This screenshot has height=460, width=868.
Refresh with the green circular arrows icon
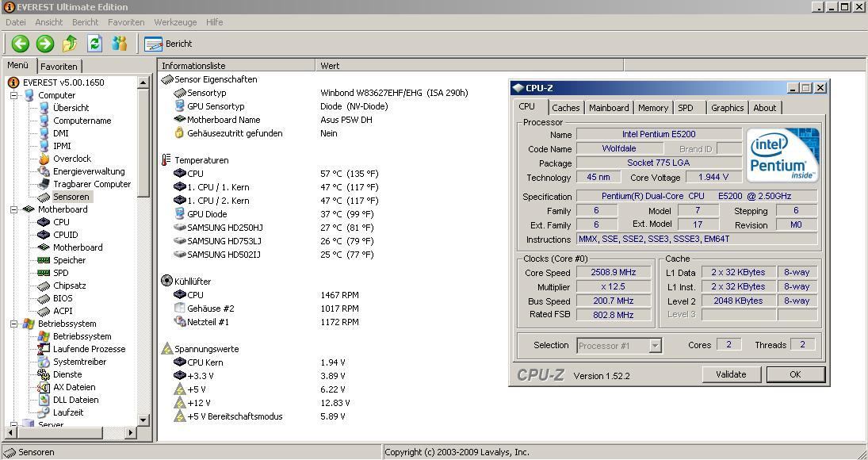94,44
